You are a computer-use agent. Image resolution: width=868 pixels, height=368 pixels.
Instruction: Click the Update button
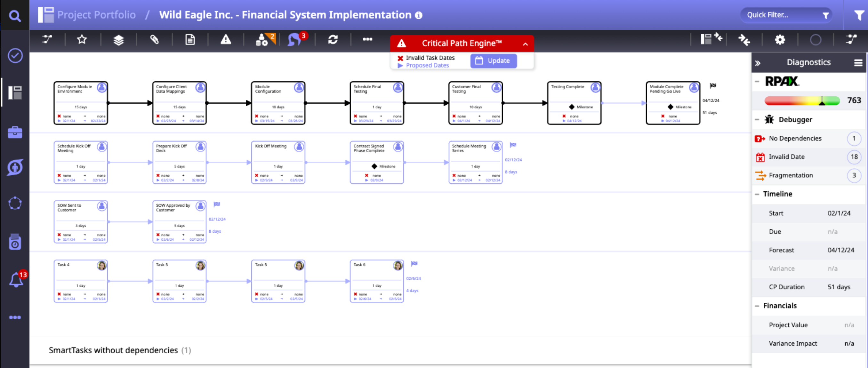(493, 61)
